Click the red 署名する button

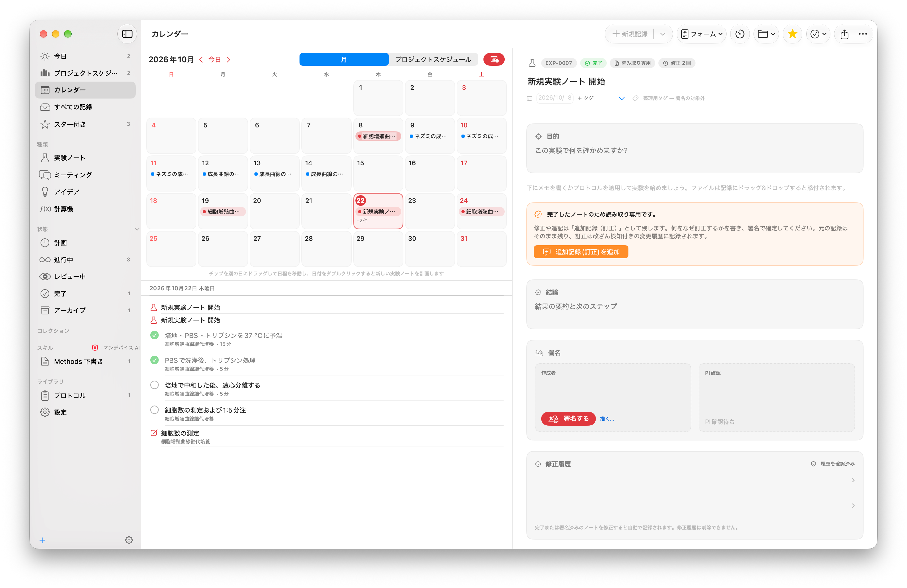pos(568,418)
